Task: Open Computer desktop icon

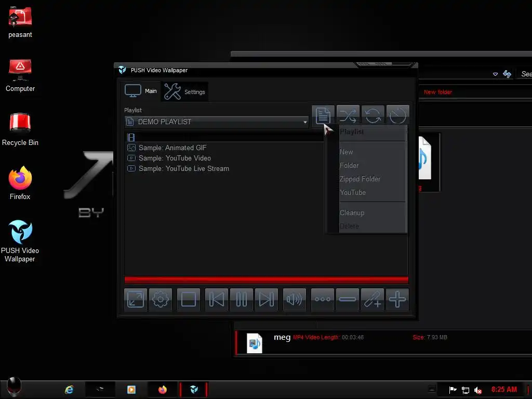Action: pos(20,75)
